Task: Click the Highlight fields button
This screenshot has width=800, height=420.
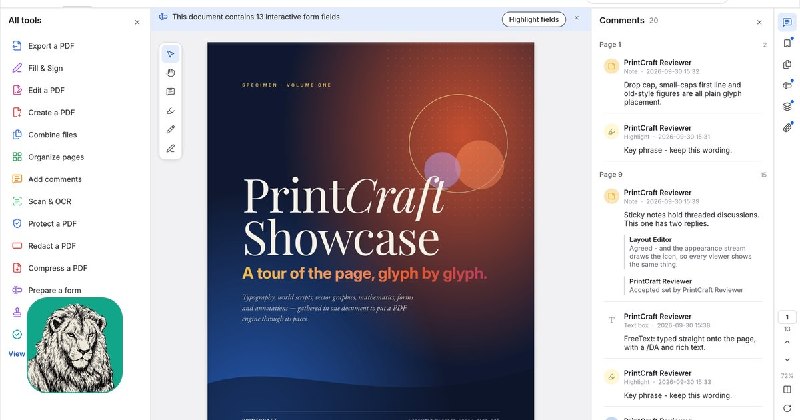Action: point(534,19)
